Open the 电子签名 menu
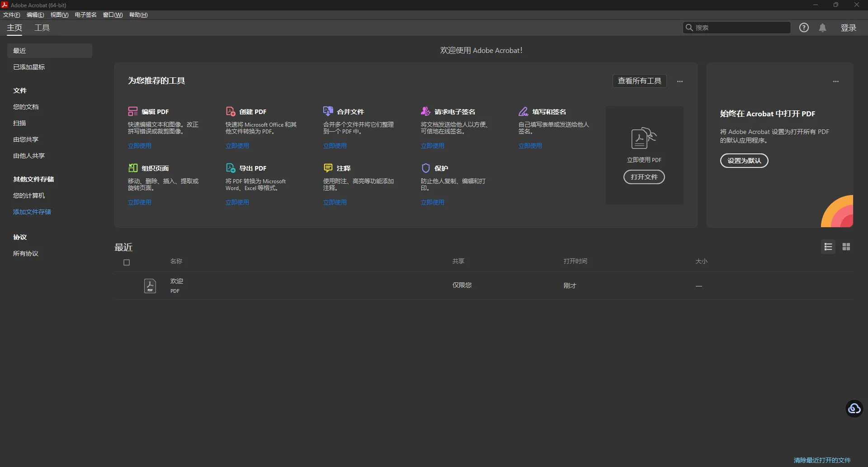The width and height of the screenshot is (868, 467). [x=85, y=15]
